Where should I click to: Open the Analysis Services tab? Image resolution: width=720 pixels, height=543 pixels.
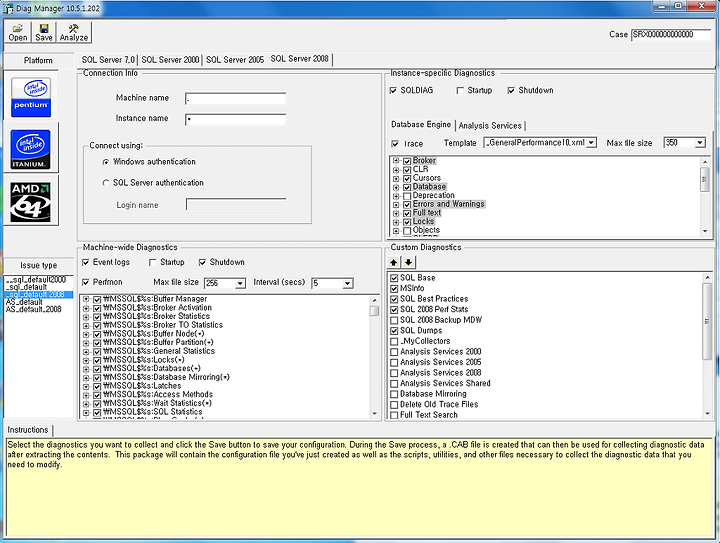pyautogui.click(x=490, y=125)
